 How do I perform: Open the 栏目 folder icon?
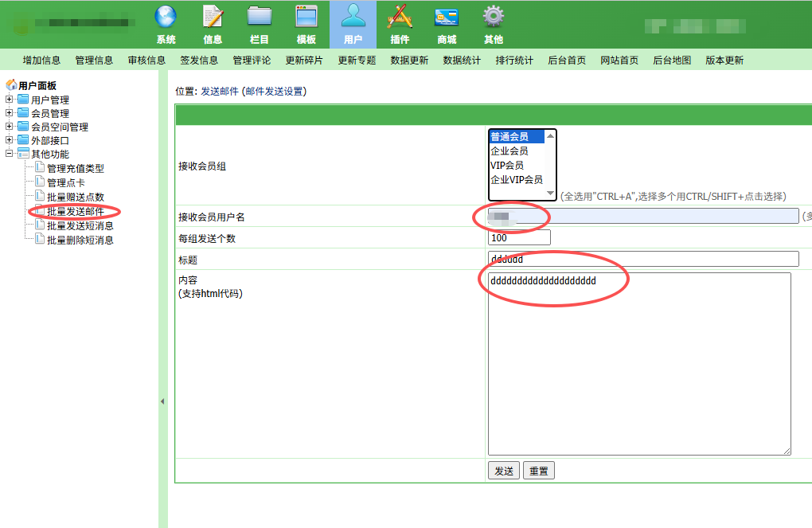(x=260, y=17)
